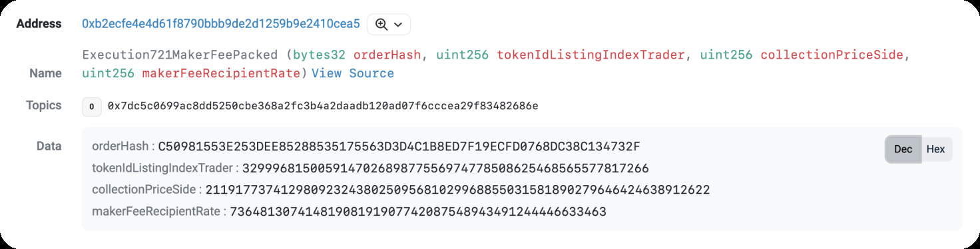Switch data display to Hex
This screenshot has height=249, width=980.
coord(936,149)
